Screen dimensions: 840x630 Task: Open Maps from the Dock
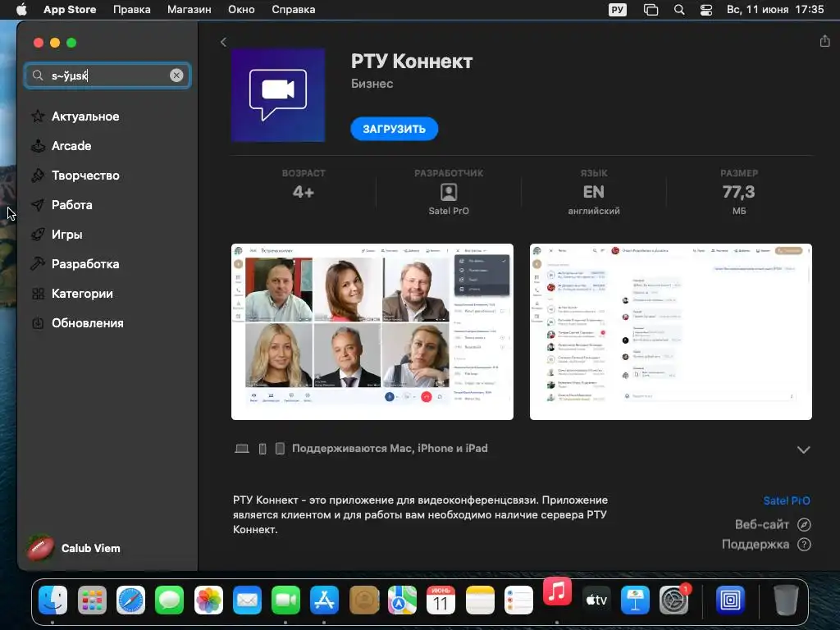click(402, 600)
